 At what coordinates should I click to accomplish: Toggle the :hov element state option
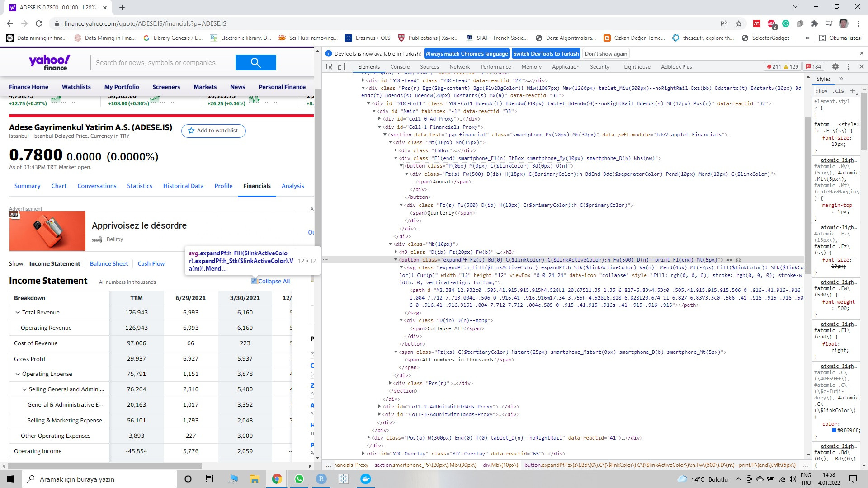(821, 91)
